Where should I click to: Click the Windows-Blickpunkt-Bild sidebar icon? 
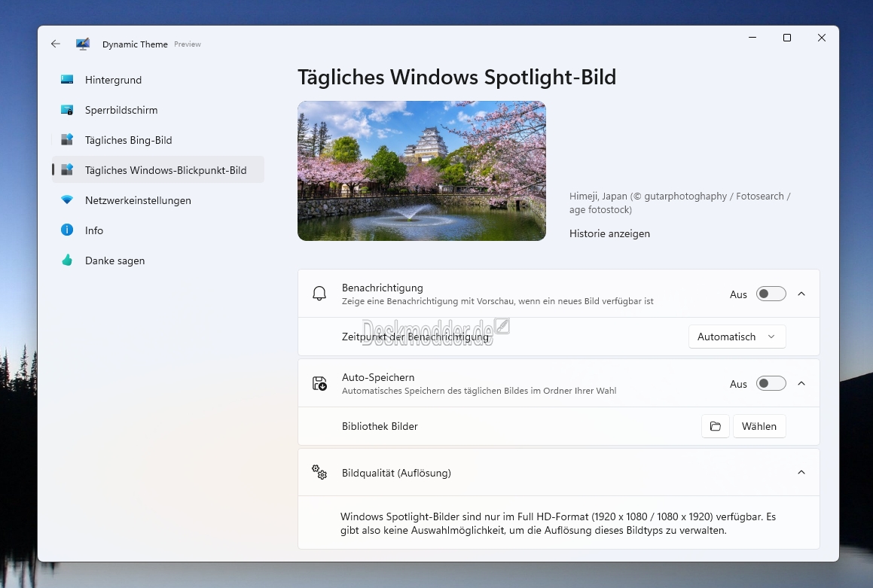(x=67, y=169)
